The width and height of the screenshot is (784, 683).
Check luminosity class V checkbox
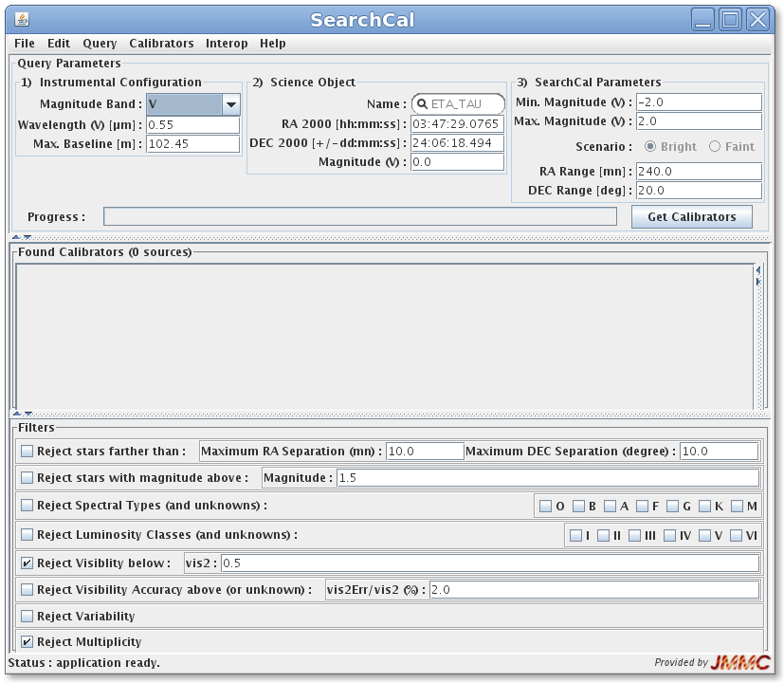[x=705, y=536]
